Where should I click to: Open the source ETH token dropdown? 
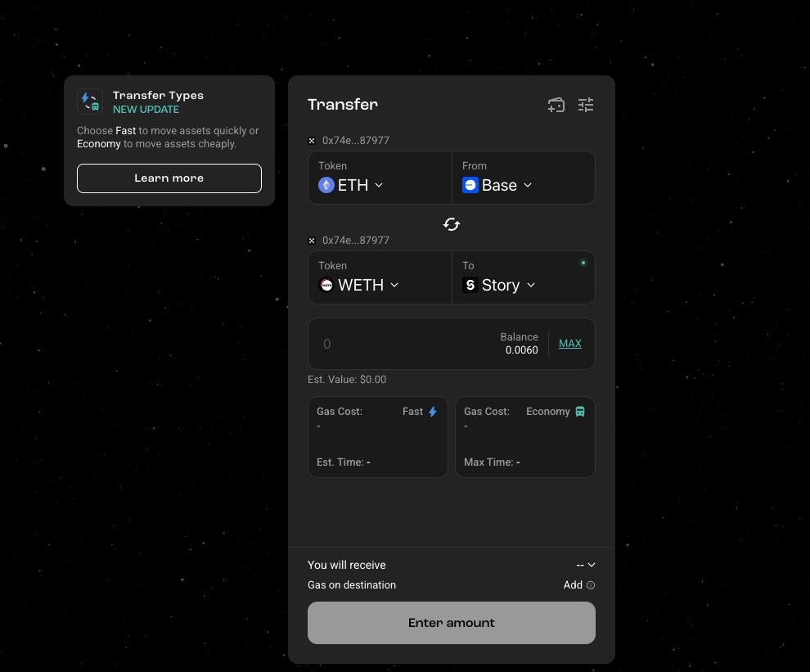click(x=351, y=185)
